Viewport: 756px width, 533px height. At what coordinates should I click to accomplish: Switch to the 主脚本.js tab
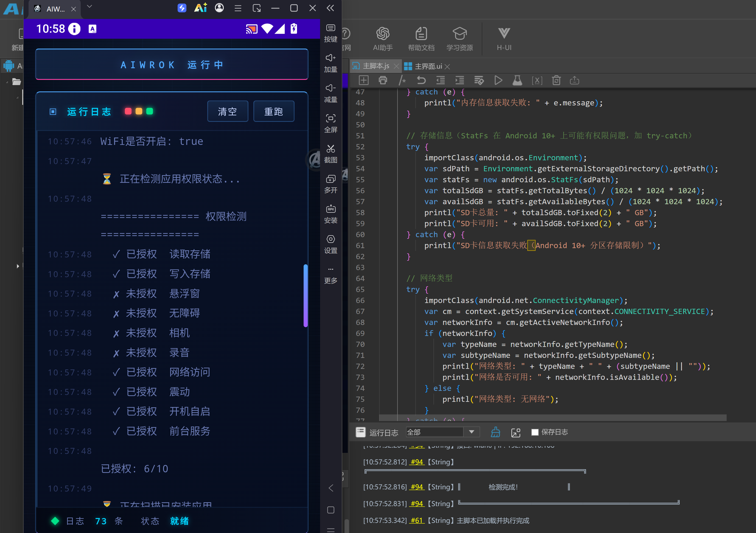(376, 66)
